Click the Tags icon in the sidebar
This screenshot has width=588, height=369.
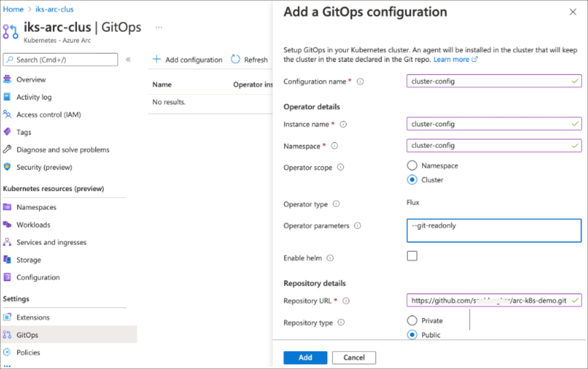7,132
